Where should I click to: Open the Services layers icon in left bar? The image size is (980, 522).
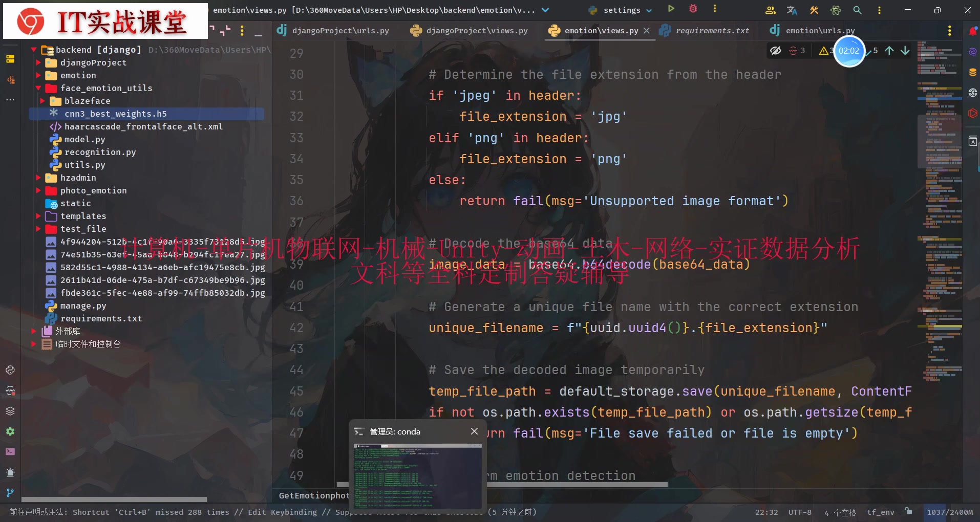click(x=10, y=411)
